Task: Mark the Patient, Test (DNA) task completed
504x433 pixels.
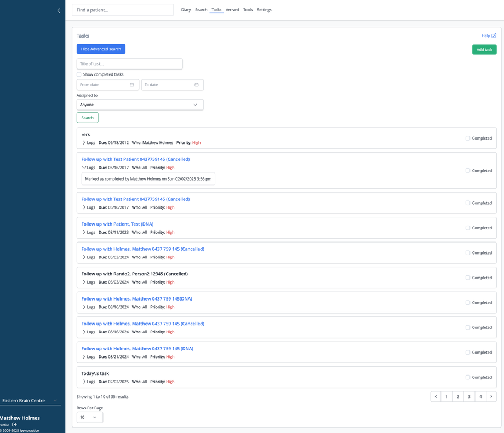Action: click(468, 228)
